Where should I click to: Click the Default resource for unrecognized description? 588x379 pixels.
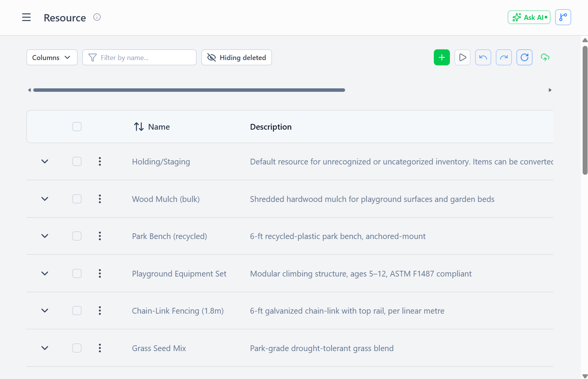[x=401, y=162]
